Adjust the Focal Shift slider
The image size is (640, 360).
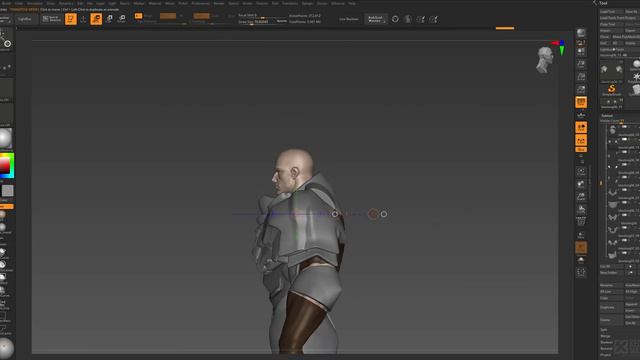coord(262,16)
